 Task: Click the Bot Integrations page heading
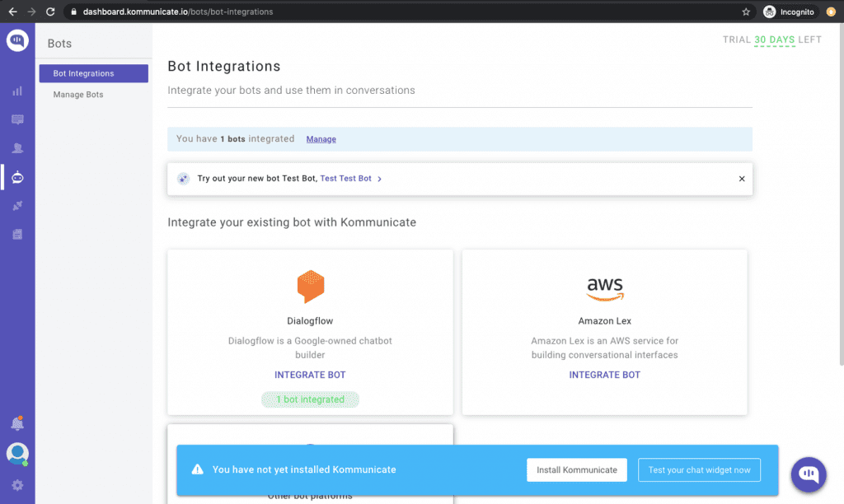click(224, 66)
